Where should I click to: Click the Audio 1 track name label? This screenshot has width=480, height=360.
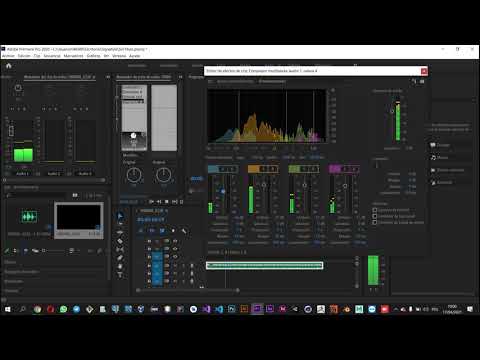coord(22,174)
